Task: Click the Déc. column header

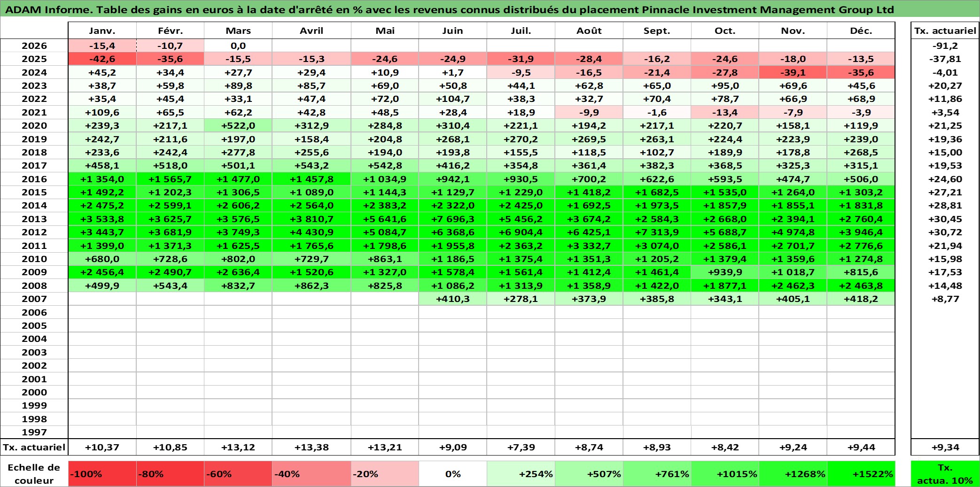Action: click(x=861, y=31)
